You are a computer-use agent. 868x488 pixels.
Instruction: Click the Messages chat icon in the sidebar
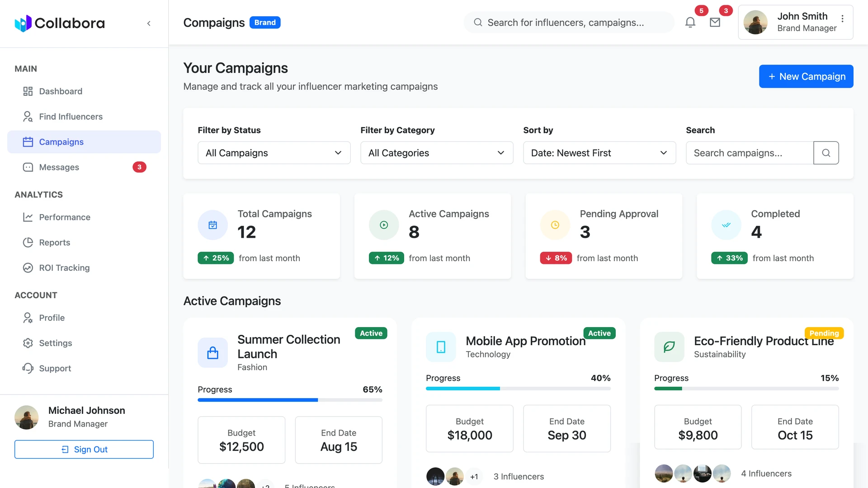pyautogui.click(x=28, y=167)
